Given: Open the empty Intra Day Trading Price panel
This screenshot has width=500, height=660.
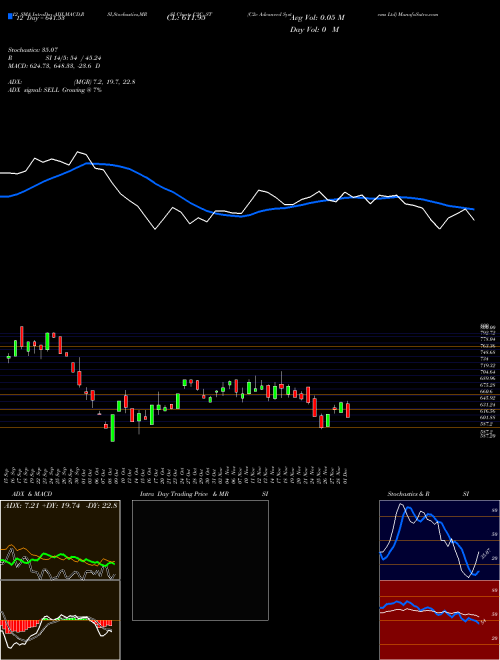Looking at the screenshot, I should coord(200,560).
